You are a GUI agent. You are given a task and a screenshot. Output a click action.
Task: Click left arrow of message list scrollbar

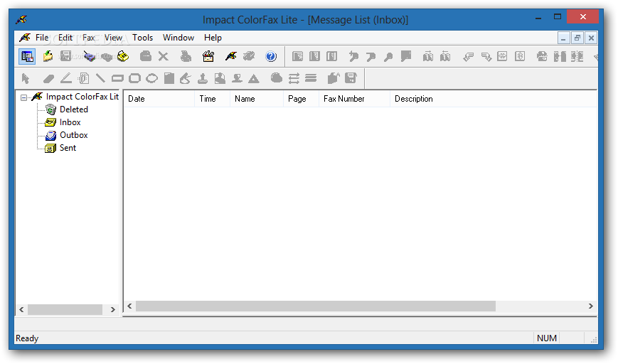pos(129,306)
